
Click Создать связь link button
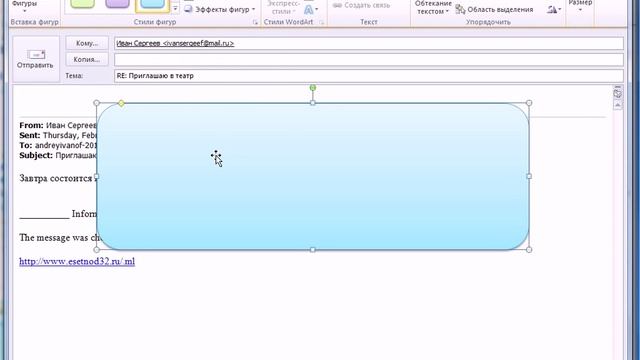click(361, 5)
